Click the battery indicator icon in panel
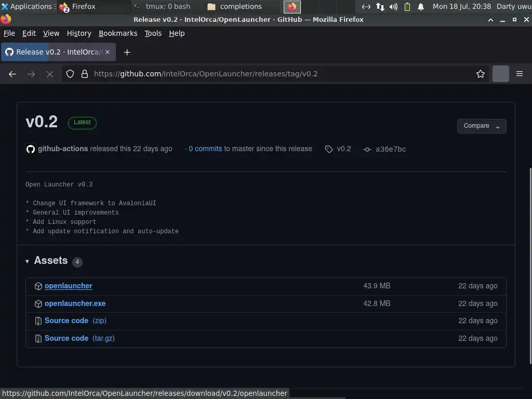The width and height of the screenshot is (532, 399). [407, 7]
